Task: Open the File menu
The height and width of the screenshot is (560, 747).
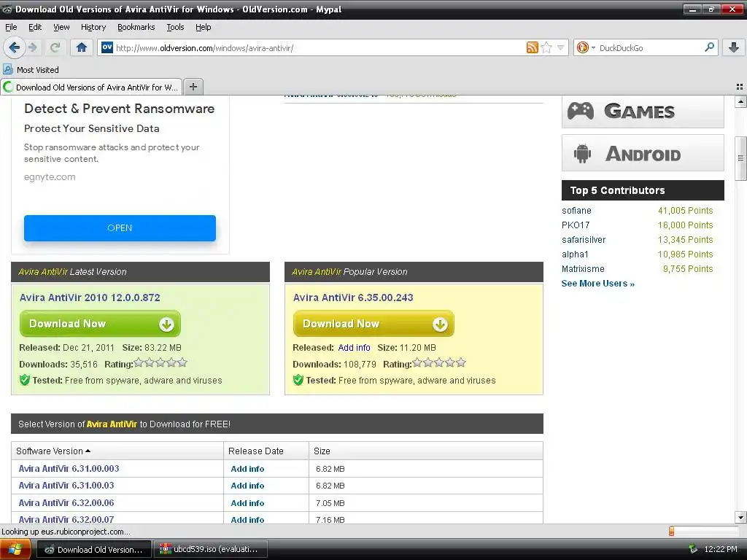Action: click(x=11, y=27)
